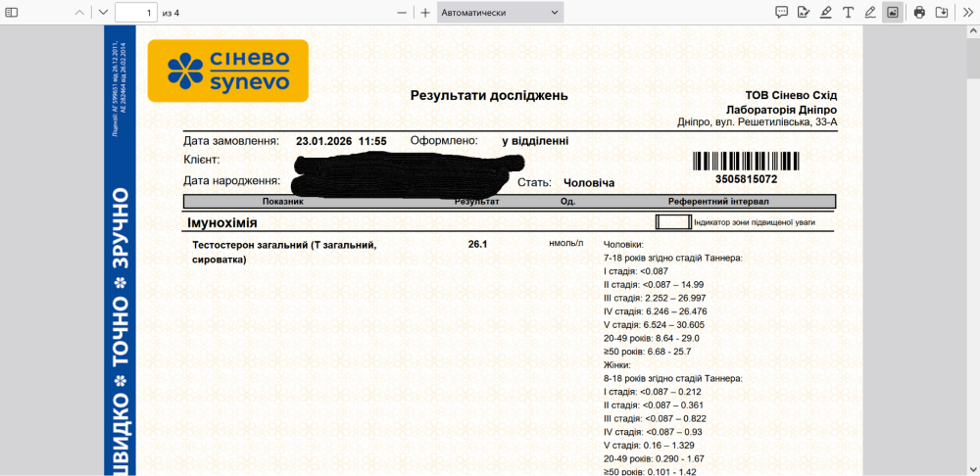Click the text Лабораторія Дніпро

click(x=781, y=110)
